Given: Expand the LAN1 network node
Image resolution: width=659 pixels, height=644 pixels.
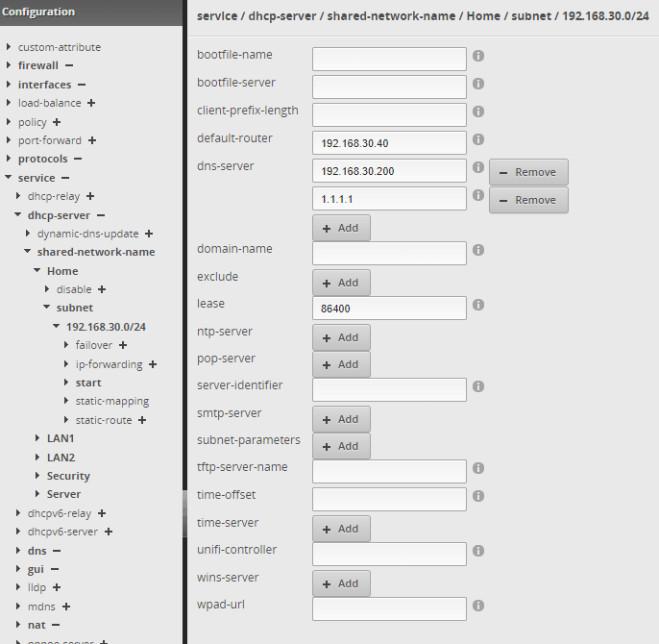Looking at the screenshot, I should [37, 438].
